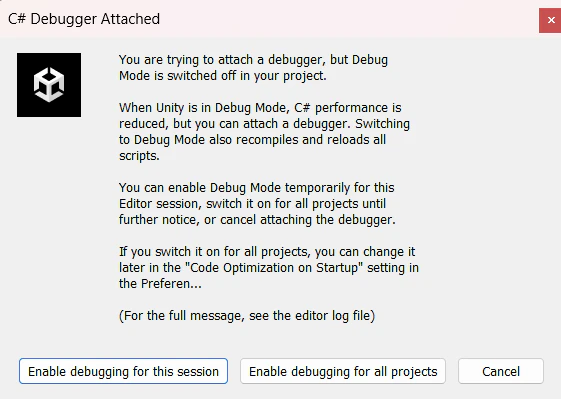
Task: Click the 'reduced, but you can attach' line
Action: pyautogui.click(x=264, y=124)
